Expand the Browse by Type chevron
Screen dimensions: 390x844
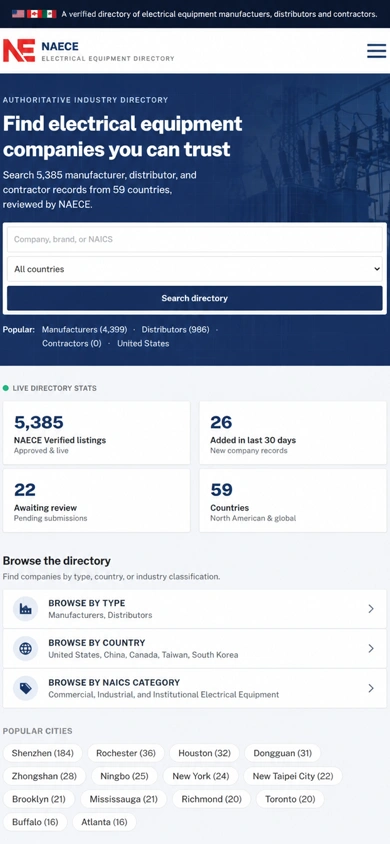pyautogui.click(x=371, y=609)
